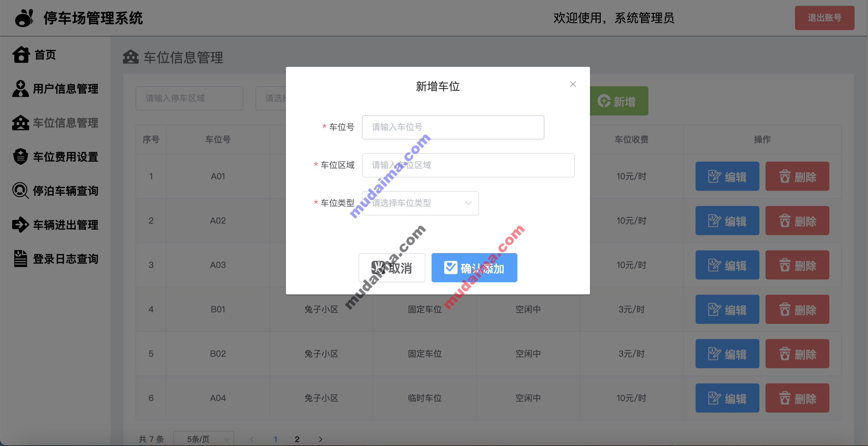Click the 序号 column header
This screenshot has width=868, height=446.
coord(151,139)
